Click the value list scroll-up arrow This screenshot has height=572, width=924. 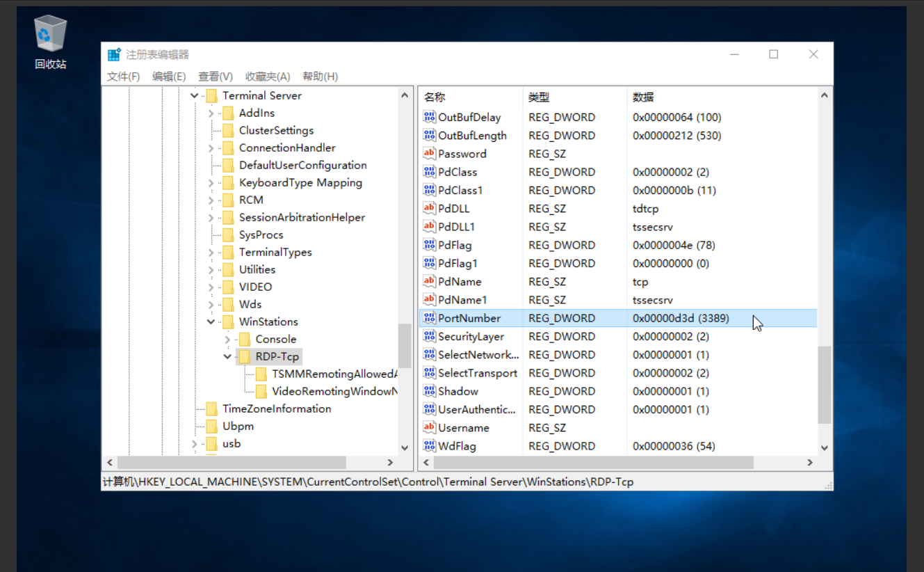[825, 95]
